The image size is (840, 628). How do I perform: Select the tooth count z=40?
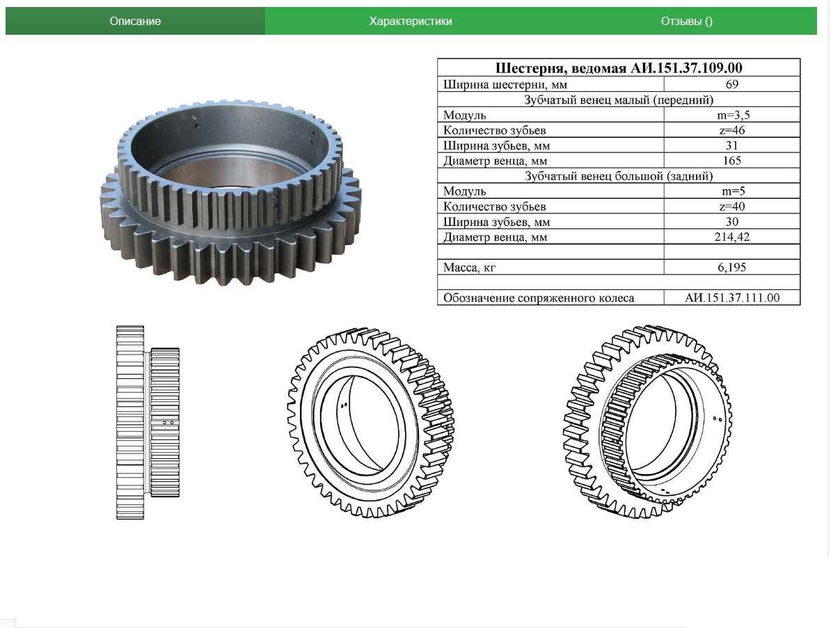731,207
